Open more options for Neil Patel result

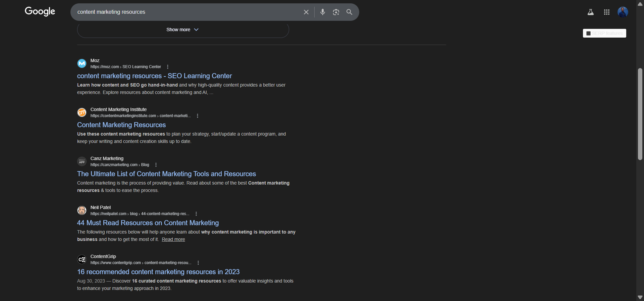196,214
